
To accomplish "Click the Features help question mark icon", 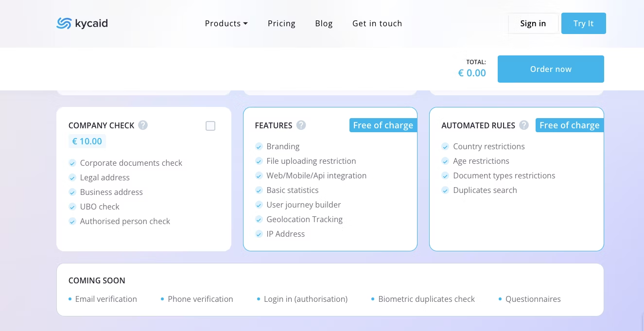I will click(301, 125).
